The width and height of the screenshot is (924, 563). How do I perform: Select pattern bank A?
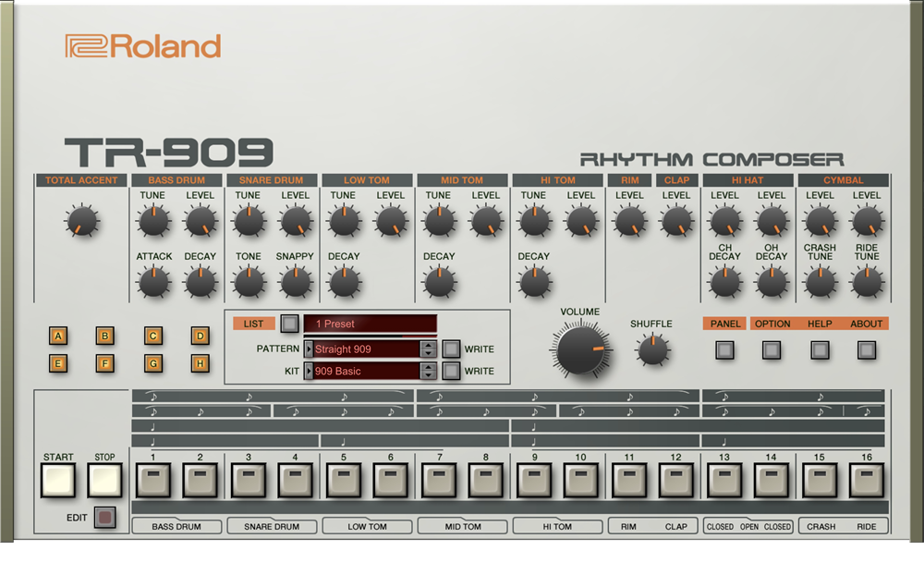(57, 336)
